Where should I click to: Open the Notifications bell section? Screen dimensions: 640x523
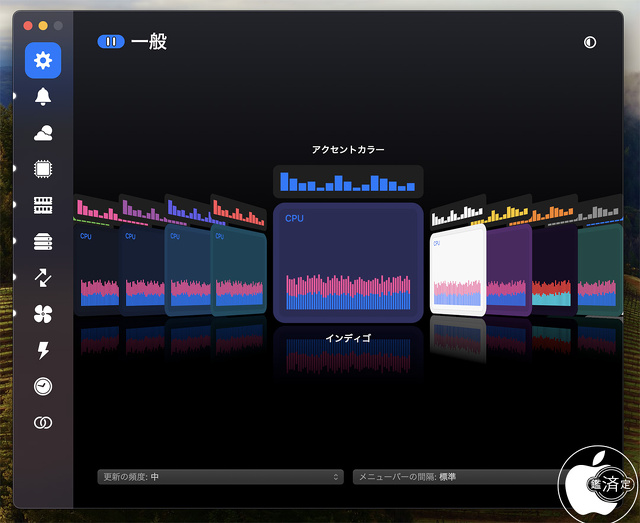[x=43, y=97]
